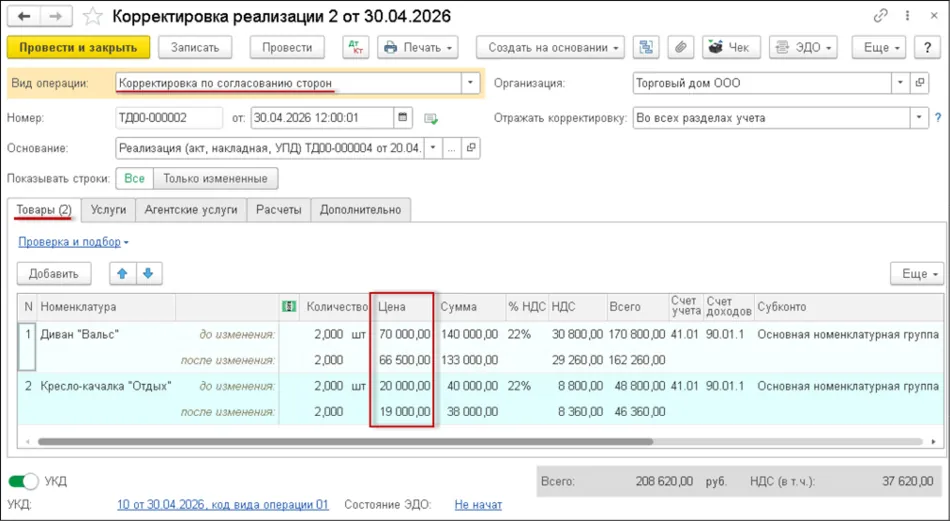Click Сумма column header
This screenshot has width=950, height=521.
pyautogui.click(x=470, y=307)
